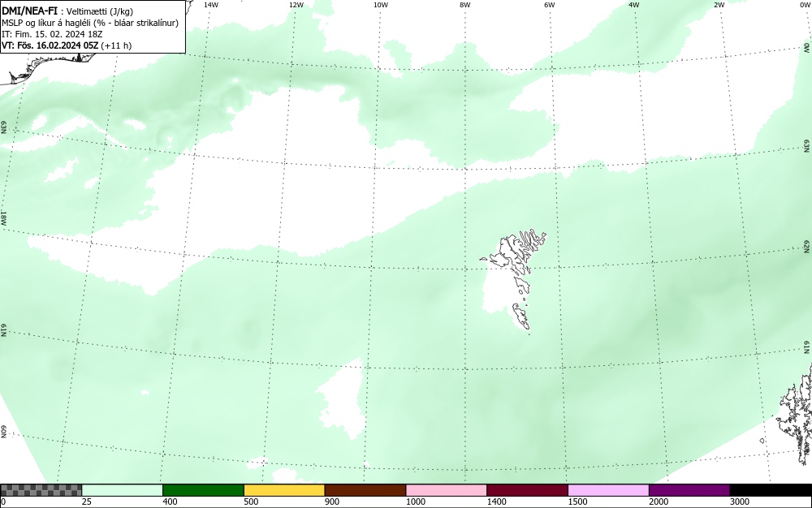Pick the maroon 1400–1500 legend swatch
Image resolution: width=812 pixels, height=508 pixels.
pyautogui.click(x=527, y=490)
